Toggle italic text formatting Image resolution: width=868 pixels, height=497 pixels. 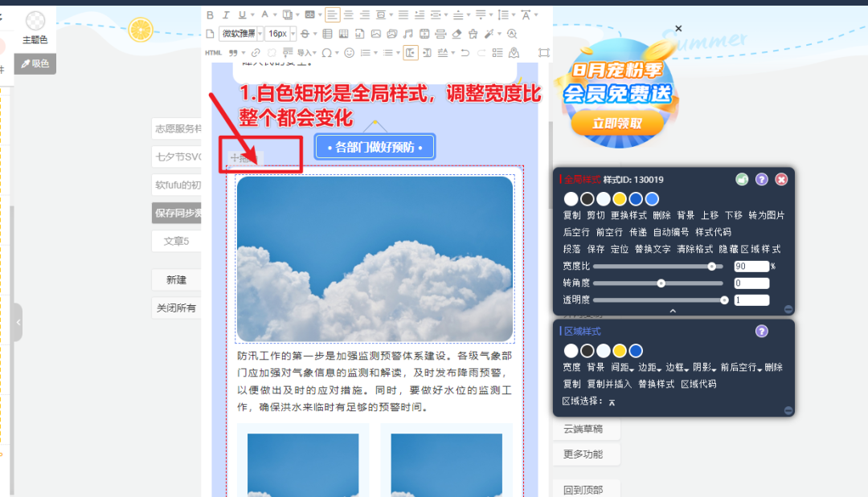point(226,15)
